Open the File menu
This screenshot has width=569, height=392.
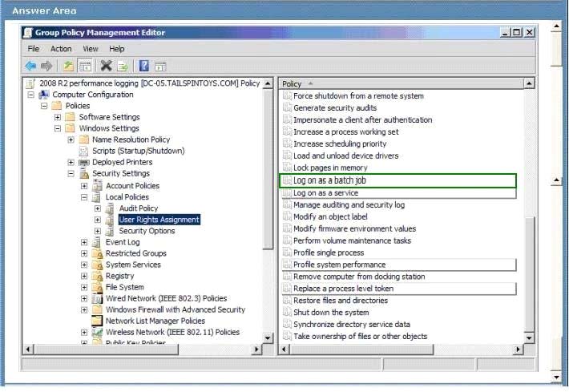pyautogui.click(x=34, y=49)
